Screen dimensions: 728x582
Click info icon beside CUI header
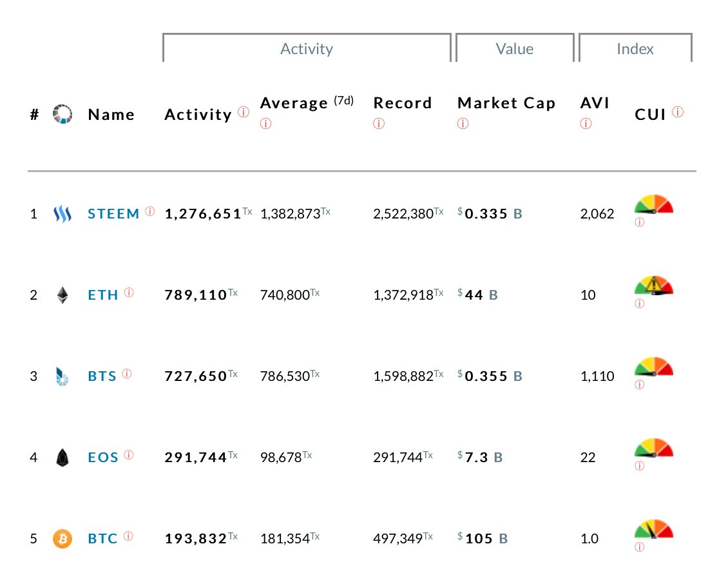pyautogui.click(x=678, y=112)
